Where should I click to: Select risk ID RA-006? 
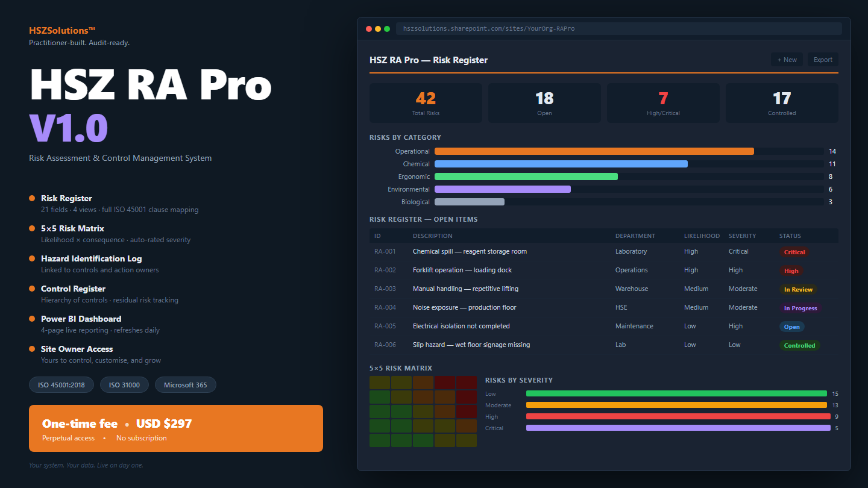[x=385, y=345]
